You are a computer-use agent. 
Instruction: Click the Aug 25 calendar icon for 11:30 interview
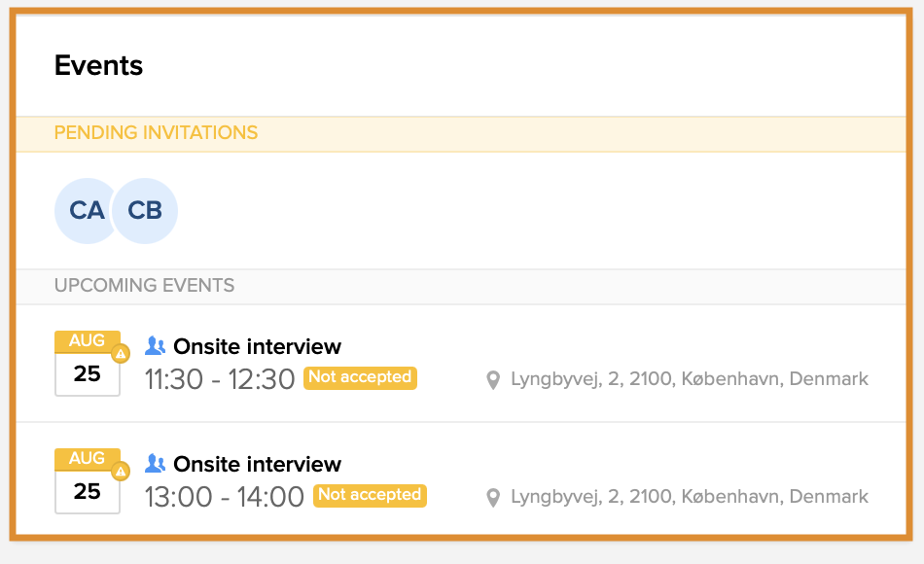tap(87, 365)
